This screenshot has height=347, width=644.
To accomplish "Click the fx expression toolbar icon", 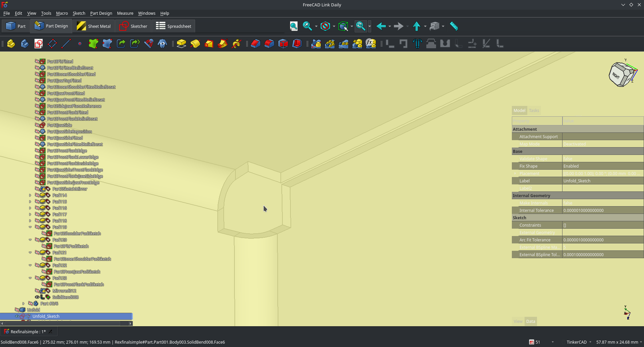I will point(371,44).
